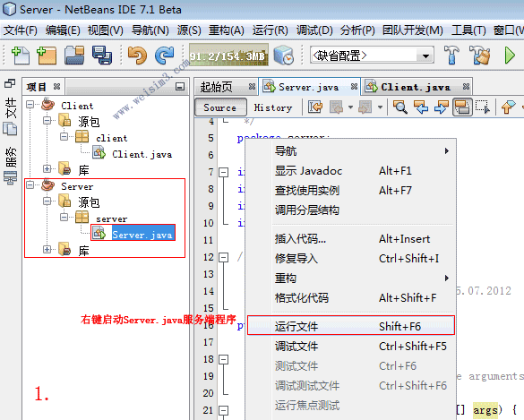
Task: Toggle the rectangular selection icon
Action: 483,107
